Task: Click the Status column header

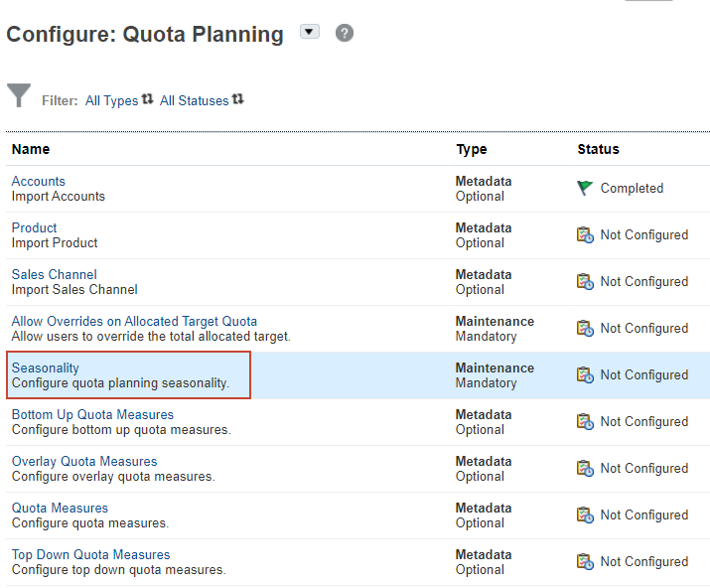Action: (x=598, y=149)
